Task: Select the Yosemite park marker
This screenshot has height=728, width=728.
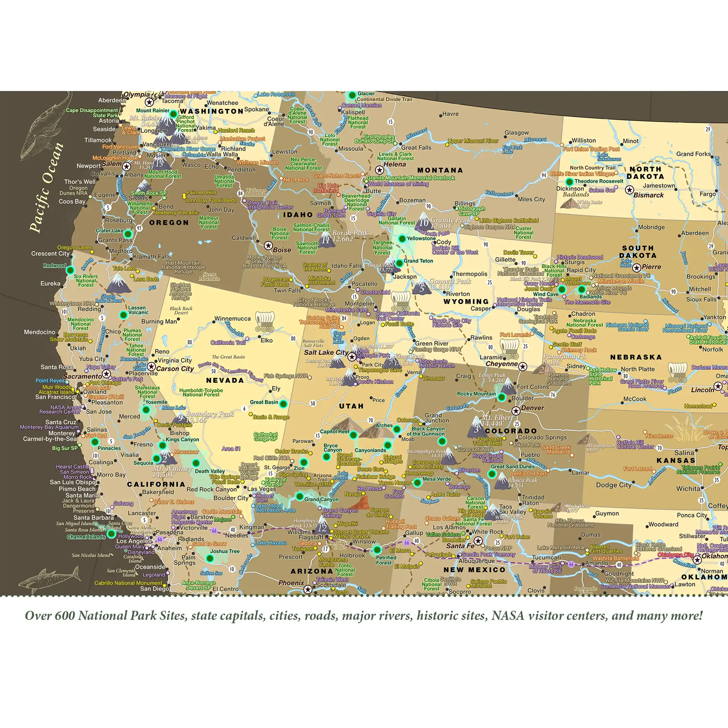Action: [145, 410]
